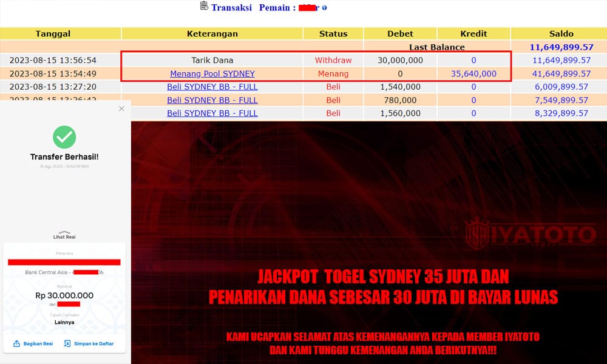
Task: Click the Debet column header
Action: tap(400, 34)
